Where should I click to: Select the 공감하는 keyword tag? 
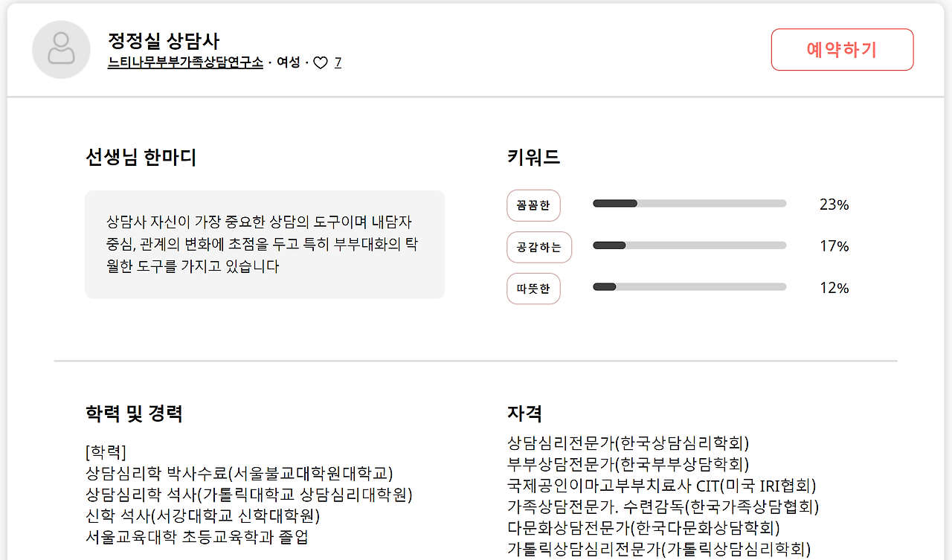[539, 247]
